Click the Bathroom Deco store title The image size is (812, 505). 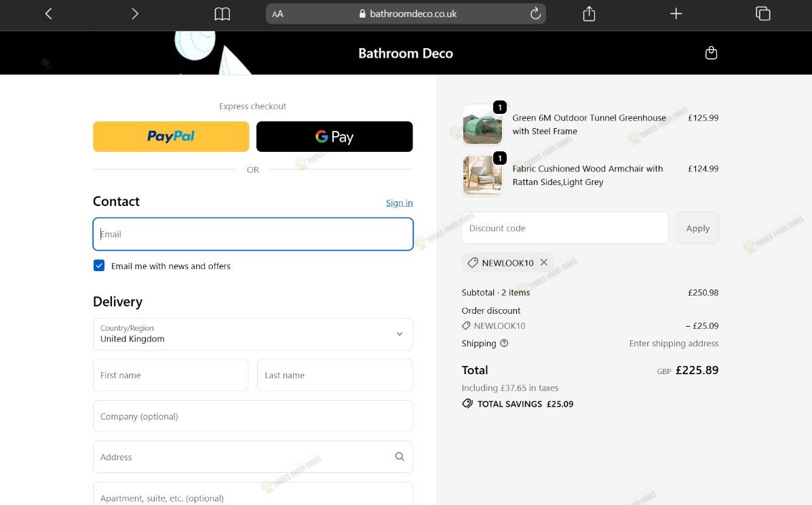click(x=406, y=54)
